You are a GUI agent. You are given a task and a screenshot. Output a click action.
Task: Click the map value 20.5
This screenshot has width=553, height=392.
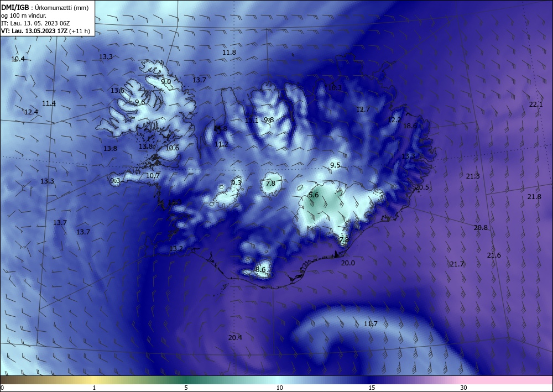pos(422,187)
